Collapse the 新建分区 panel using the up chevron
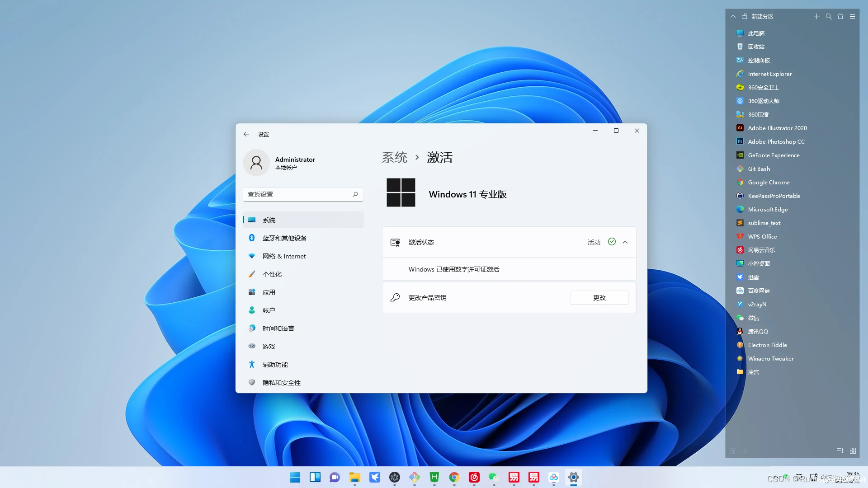 [733, 16]
